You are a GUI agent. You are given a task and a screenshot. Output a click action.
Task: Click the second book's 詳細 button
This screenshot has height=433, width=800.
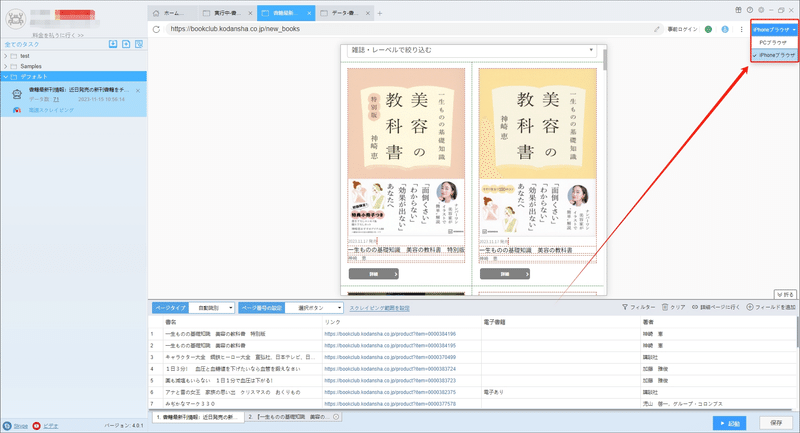point(505,274)
